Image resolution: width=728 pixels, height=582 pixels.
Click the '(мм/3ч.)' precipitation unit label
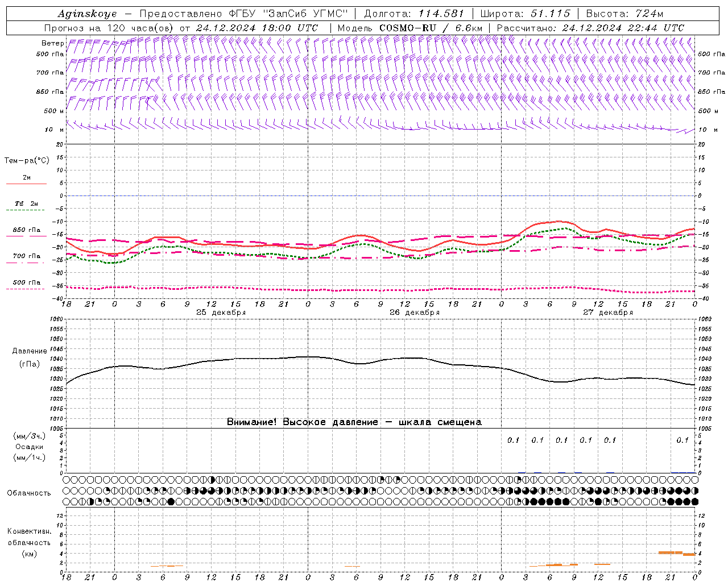pos(29,436)
